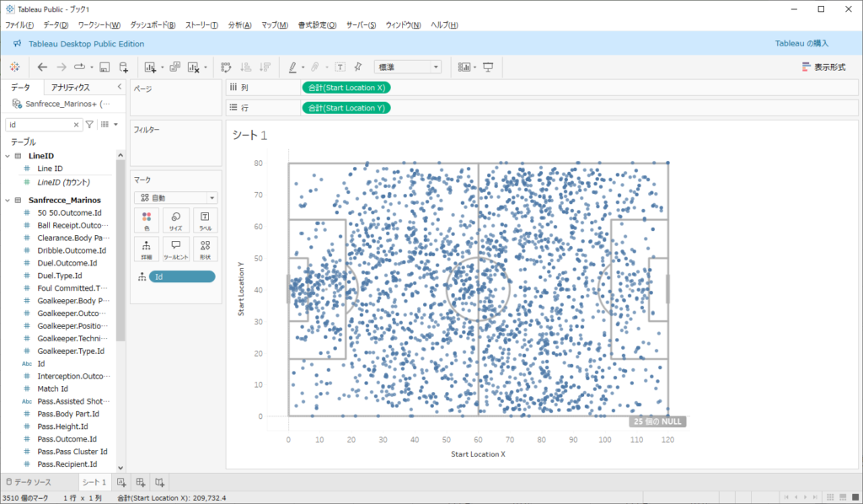Click the pin fix-axes icon
The image size is (863, 504).
pos(358,67)
